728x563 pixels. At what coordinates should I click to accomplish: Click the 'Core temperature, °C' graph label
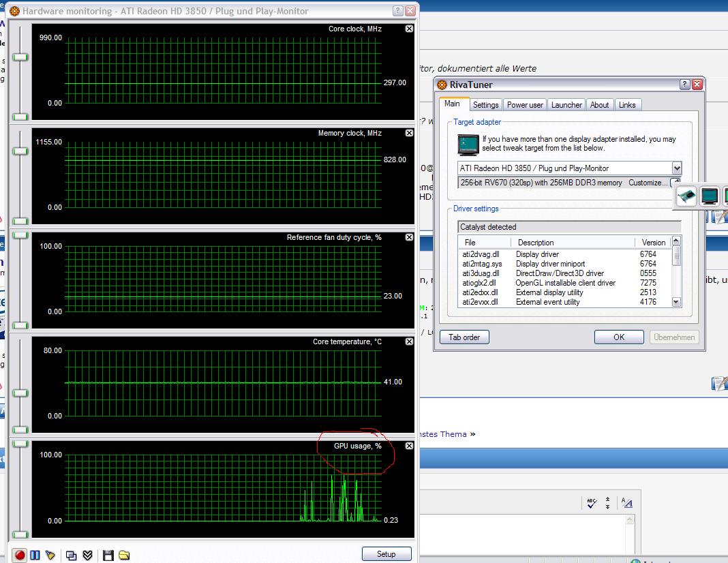347,341
